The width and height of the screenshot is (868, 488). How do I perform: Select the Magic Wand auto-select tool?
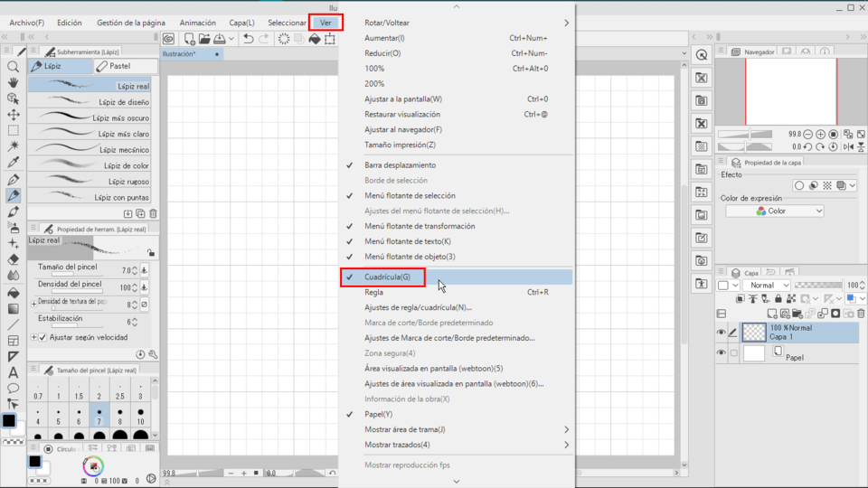coord(14,146)
